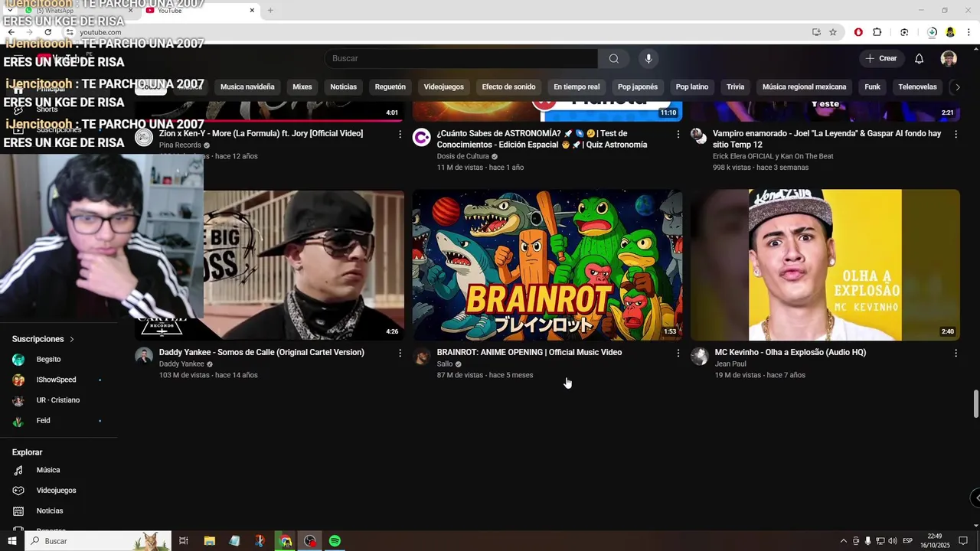Select the Pop latino chip
This screenshot has height=551, width=980.
[692, 86]
